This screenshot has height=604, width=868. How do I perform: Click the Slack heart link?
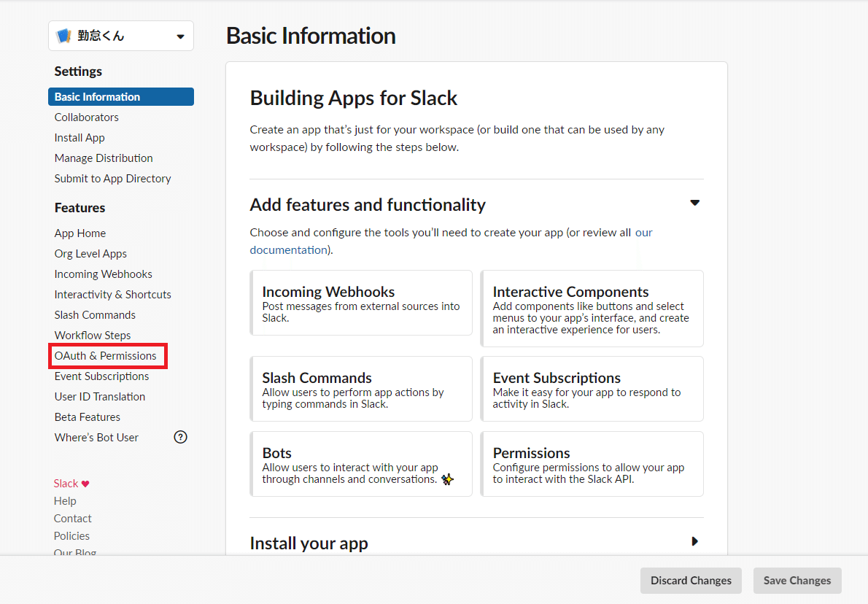click(71, 484)
